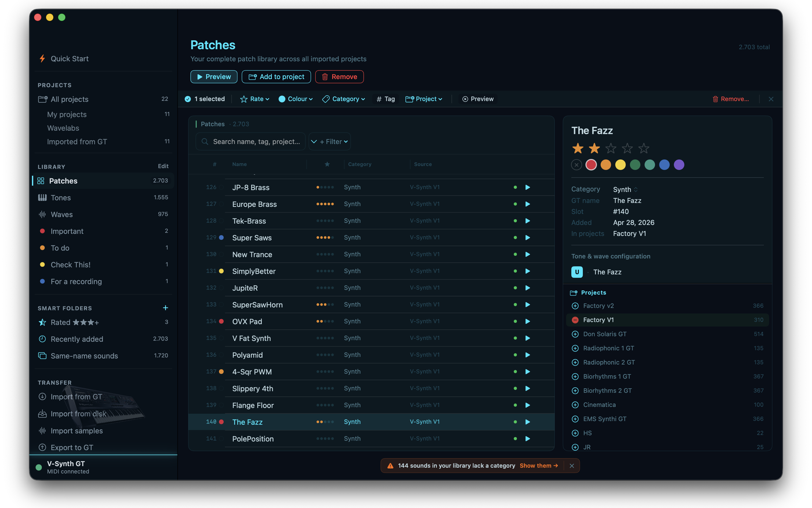
Task: Click the U tone badge for The Fazz
Action: tap(577, 272)
